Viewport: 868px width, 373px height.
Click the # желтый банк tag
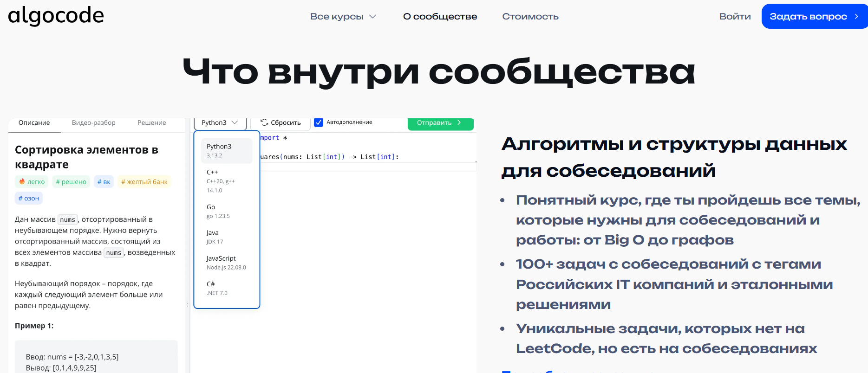144,182
